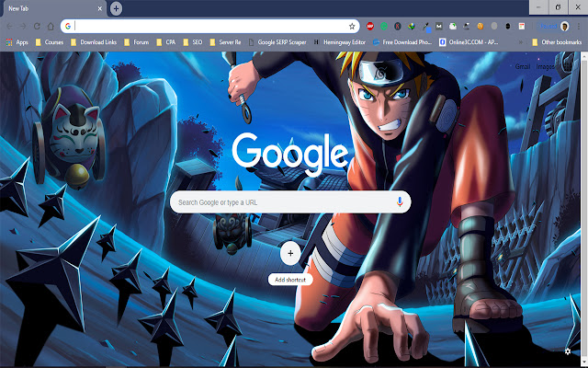Screen dimensions: 588x368
Task: Click the Add shortcut label
Action: tap(290, 280)
